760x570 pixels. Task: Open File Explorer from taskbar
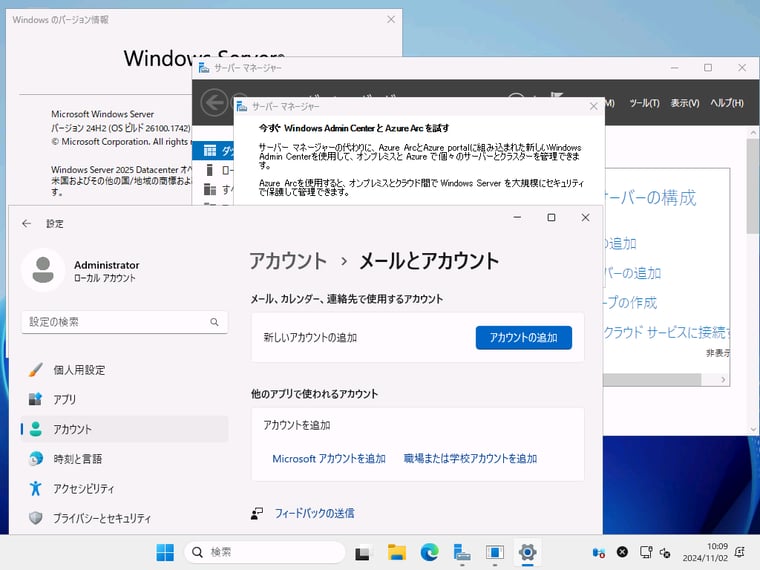point(396,552)
